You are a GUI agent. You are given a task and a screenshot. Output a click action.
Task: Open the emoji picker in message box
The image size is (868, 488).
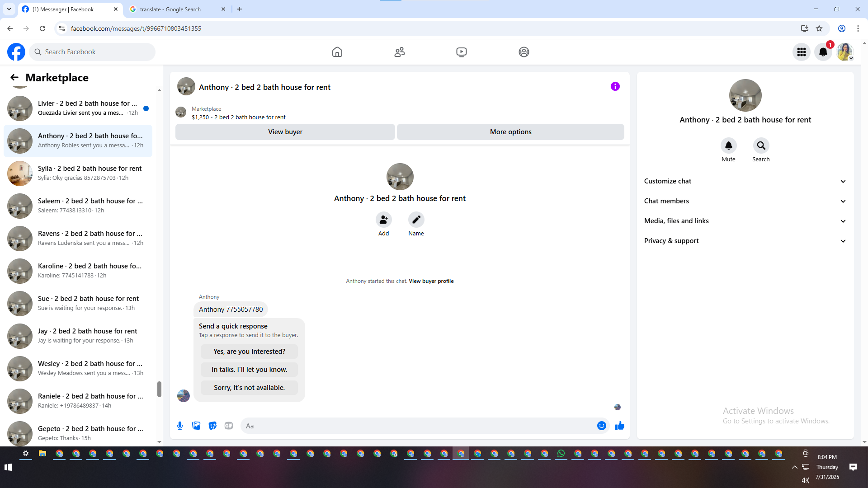[601, 426]
